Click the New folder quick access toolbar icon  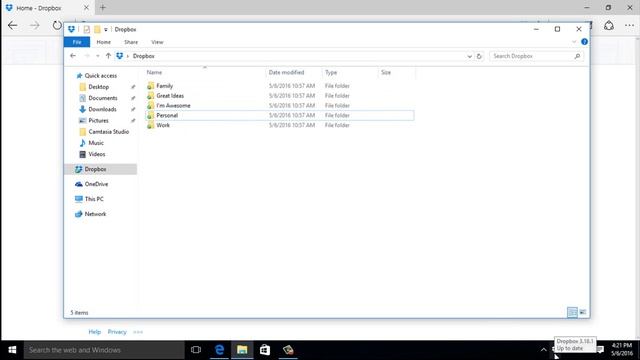tap(97, 29)
